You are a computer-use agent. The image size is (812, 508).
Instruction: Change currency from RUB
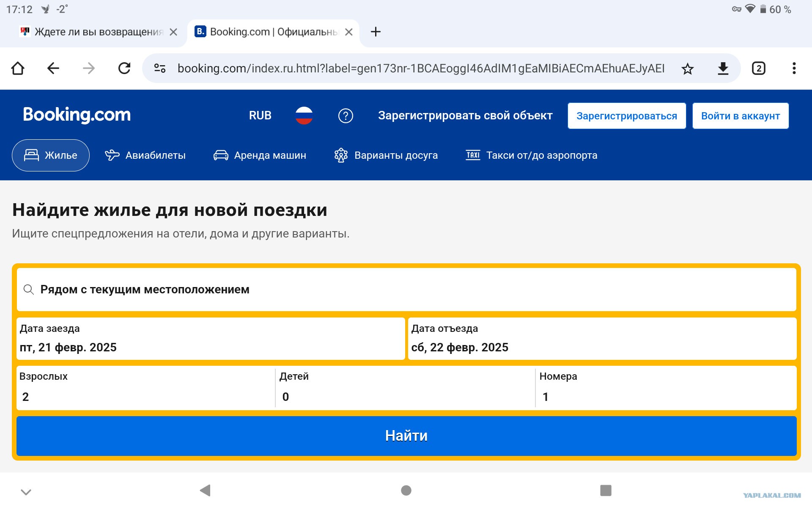260,116
